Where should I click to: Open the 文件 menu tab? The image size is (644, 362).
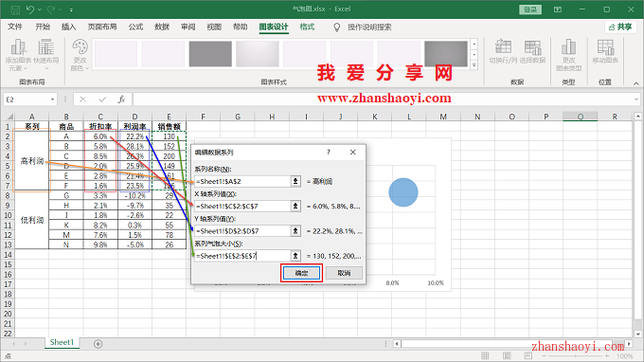[15, 27]
